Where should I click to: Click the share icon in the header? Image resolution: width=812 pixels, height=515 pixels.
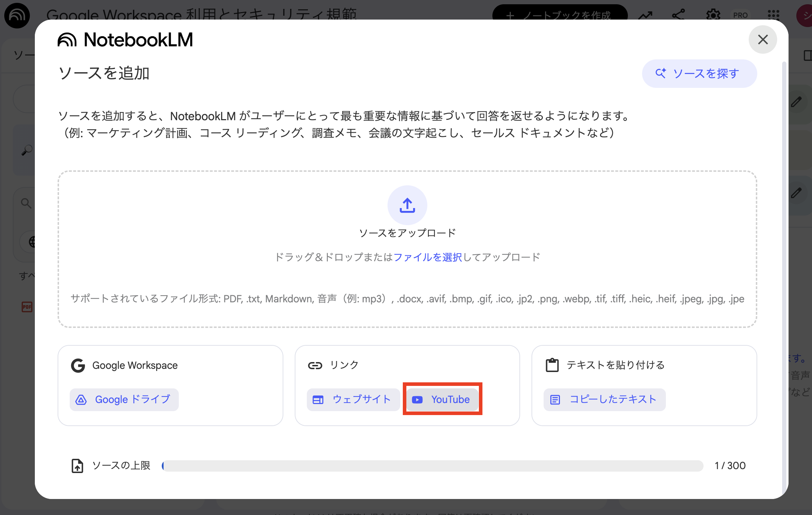678,15
